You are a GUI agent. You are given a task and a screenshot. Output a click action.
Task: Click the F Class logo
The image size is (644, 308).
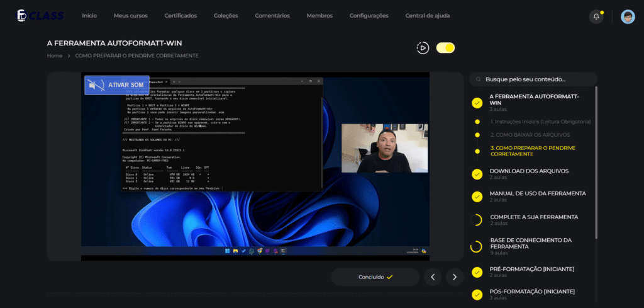(x=40, y=16)
